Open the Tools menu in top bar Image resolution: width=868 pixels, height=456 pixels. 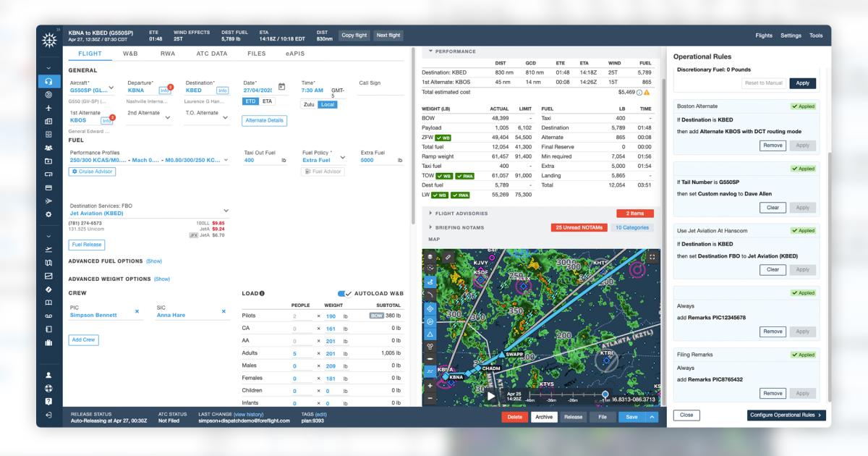click(x=816, y=35)
